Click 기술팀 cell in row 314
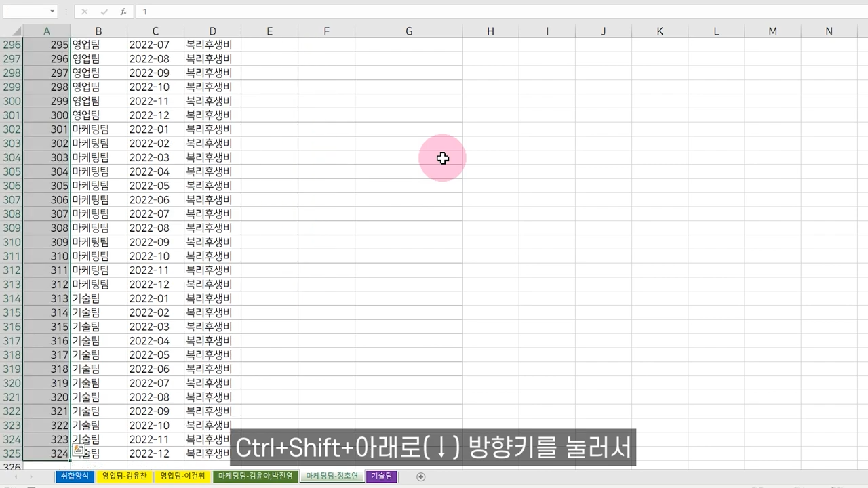 pos(98,299)
